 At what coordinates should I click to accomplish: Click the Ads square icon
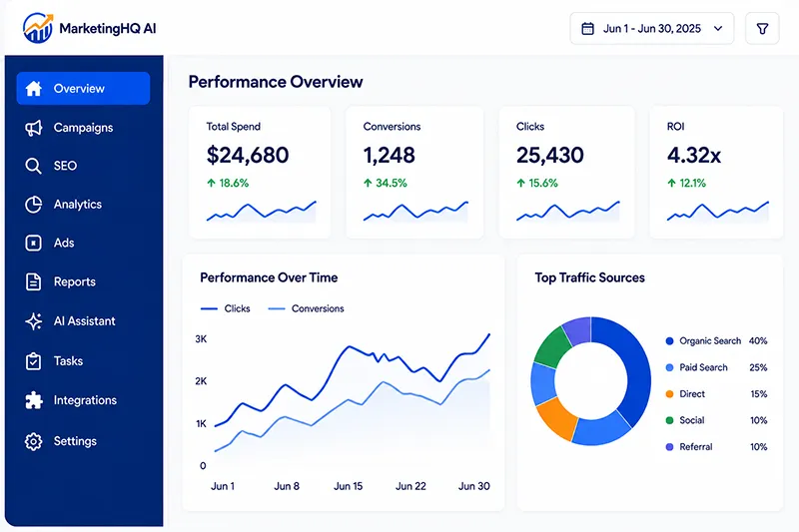click(x=34, y=243)
